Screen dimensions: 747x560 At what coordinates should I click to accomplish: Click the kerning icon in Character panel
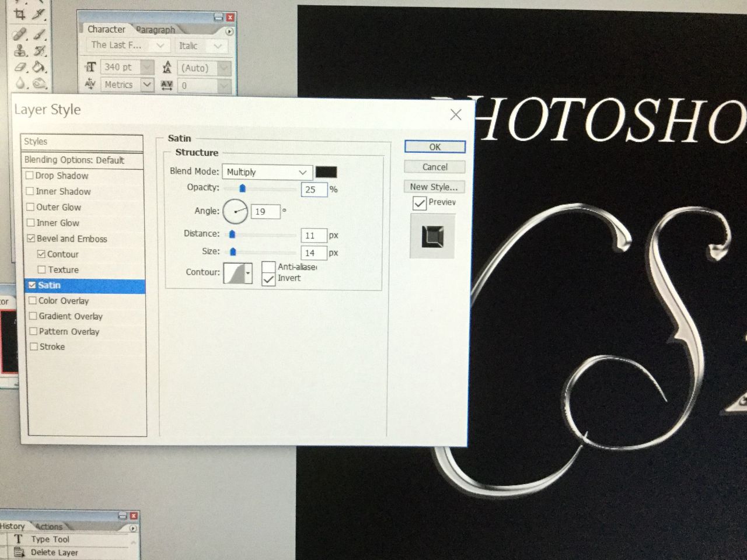[x=90, y=85]
